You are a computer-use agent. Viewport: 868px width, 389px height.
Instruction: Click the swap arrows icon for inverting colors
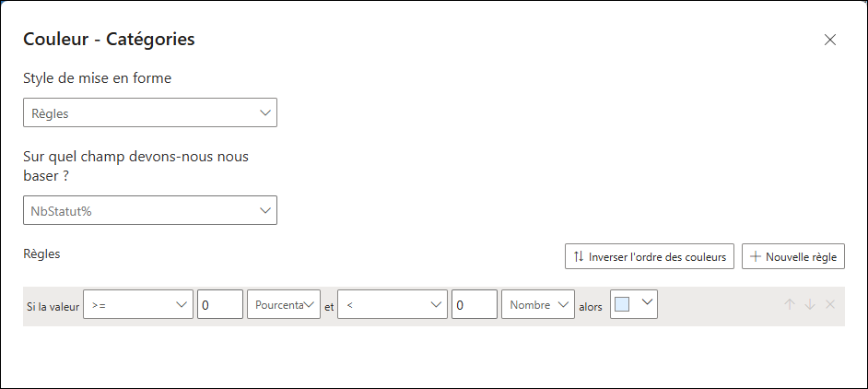pyautogui.click(x=579, y=257)
